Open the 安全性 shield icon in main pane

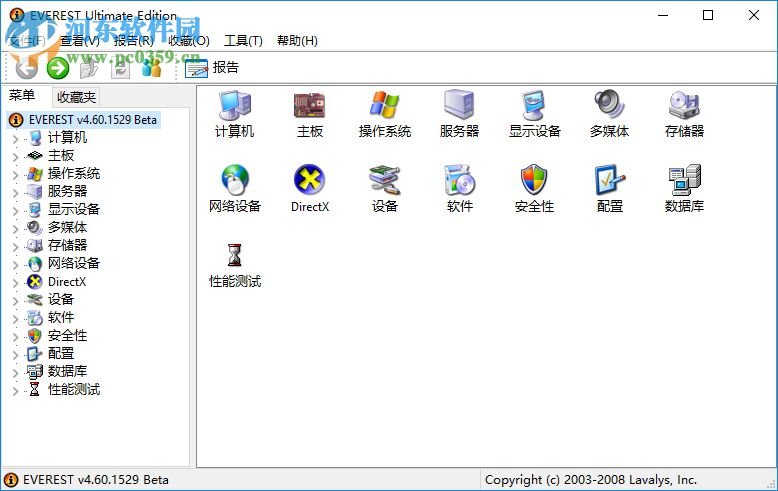click(x=534, y=180)
